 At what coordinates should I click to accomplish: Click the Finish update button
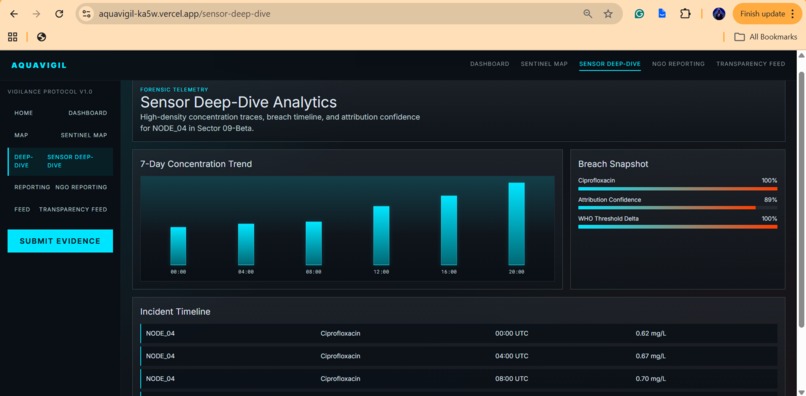762,14
